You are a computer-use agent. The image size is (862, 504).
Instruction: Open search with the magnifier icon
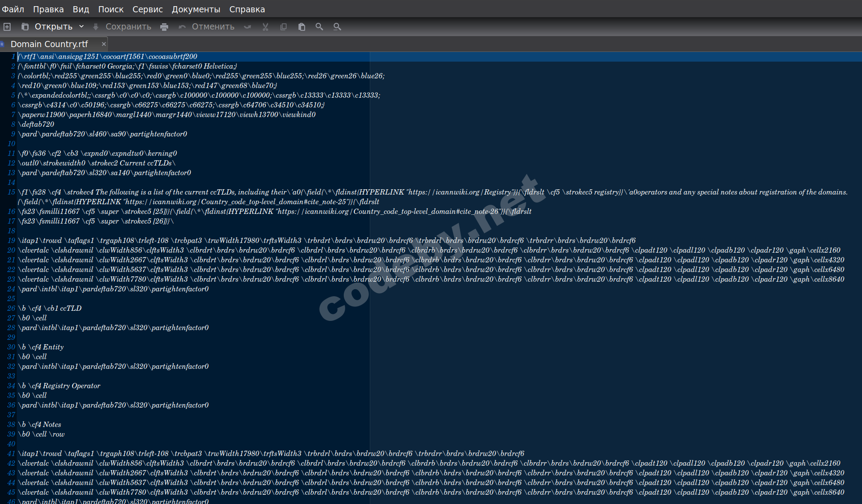pos(319,27)
